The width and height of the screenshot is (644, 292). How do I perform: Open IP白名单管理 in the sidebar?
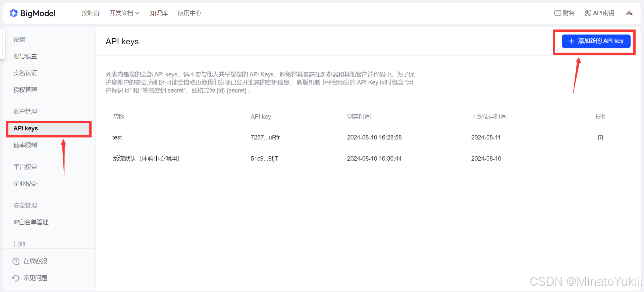pos(31,222)
